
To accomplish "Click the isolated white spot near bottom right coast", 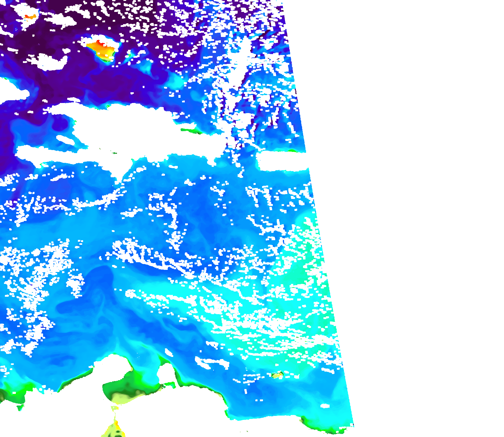I will pyautogui.click(x=325, y=406).
